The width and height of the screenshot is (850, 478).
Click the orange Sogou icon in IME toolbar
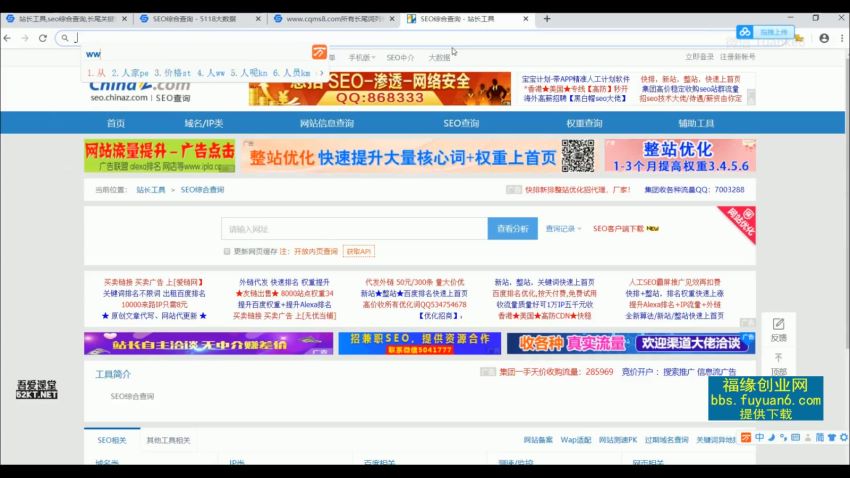tap(746, 437)
